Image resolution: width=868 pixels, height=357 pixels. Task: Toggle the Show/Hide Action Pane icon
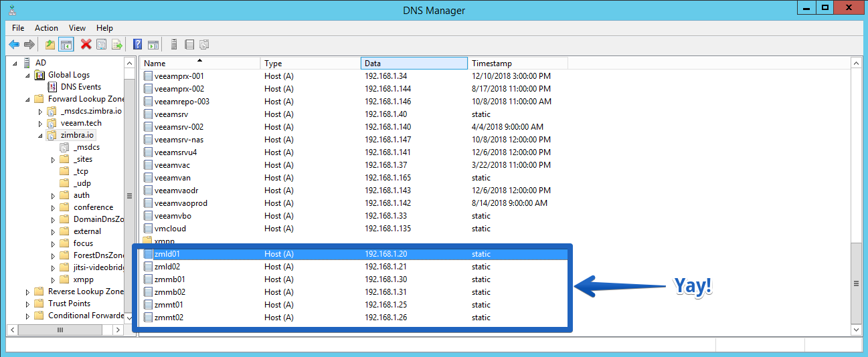153,44
